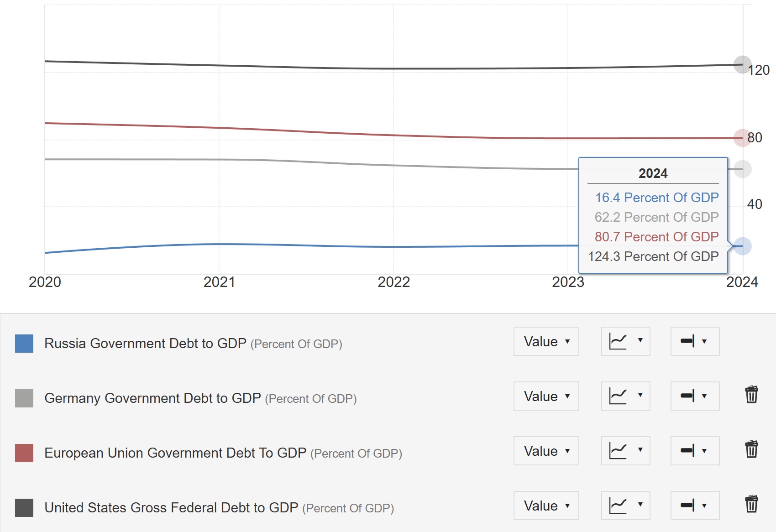Click the trash icon for European Union row
Image resolution: width=776 pixels, height=532 pixels.
coord(752,450)
